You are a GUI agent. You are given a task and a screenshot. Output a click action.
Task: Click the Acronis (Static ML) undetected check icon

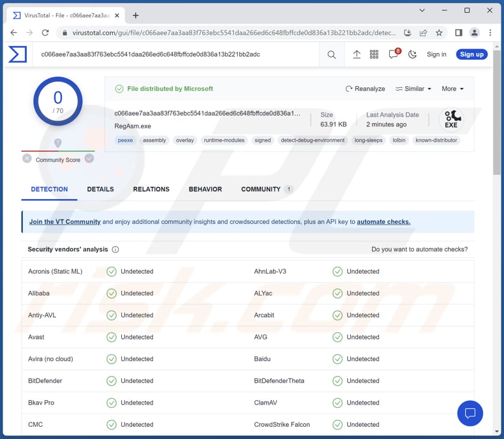(112, 272)
